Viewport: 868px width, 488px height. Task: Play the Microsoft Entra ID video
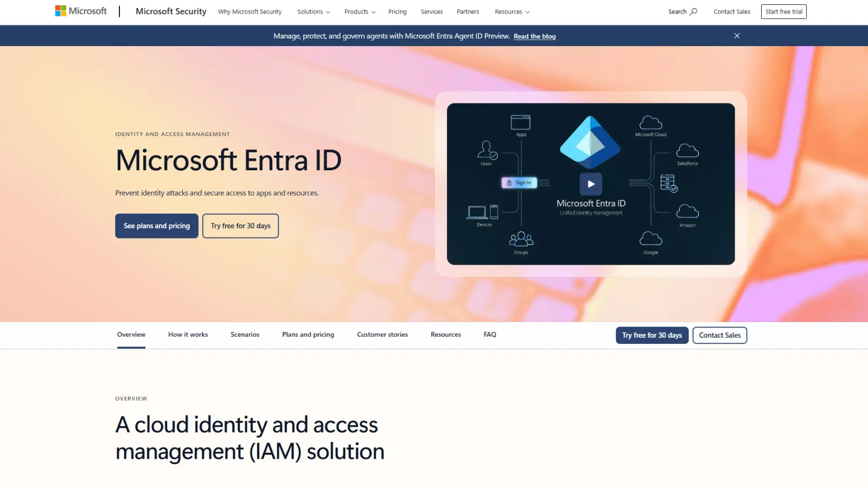point(590,184)
